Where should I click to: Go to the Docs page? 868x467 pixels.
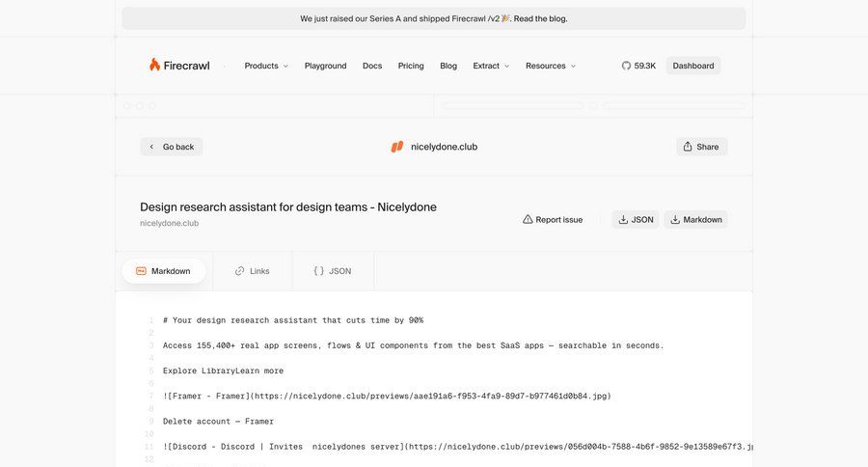point(372,66)
